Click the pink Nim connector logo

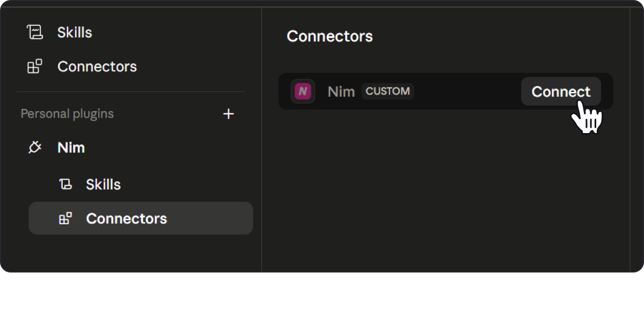click(303, 91)
